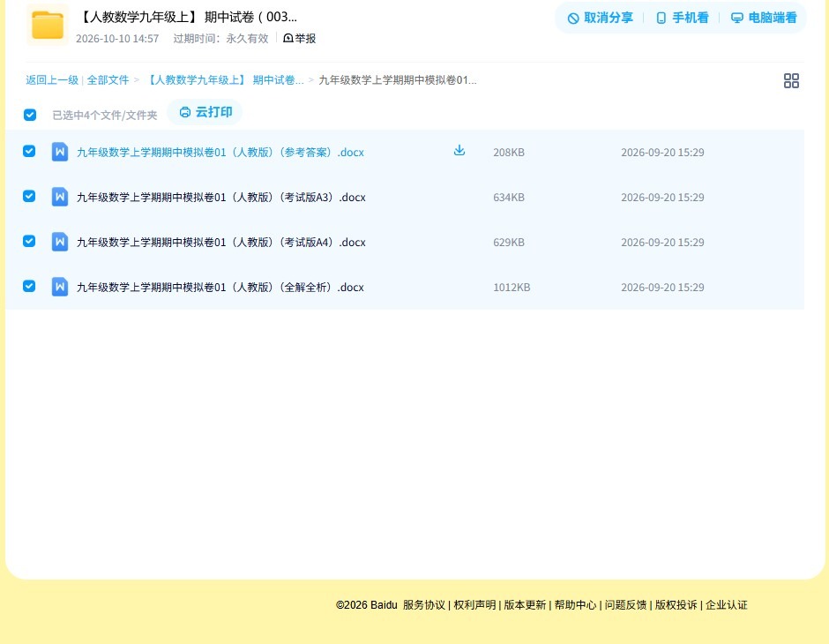Click 取消分享 to cancel sharing
This screenshot has height=644, width=829.
[x=600, y=18]
